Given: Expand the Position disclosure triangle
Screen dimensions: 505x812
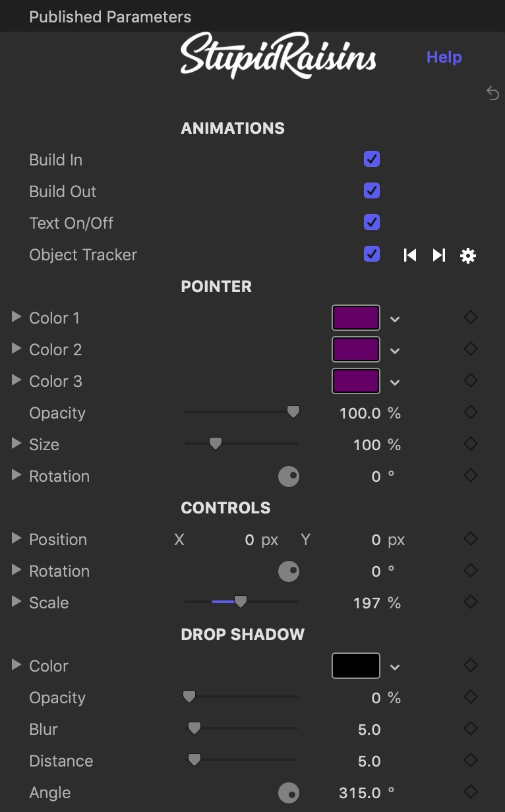Looking at the screenshot, I should tap(16, 538).
